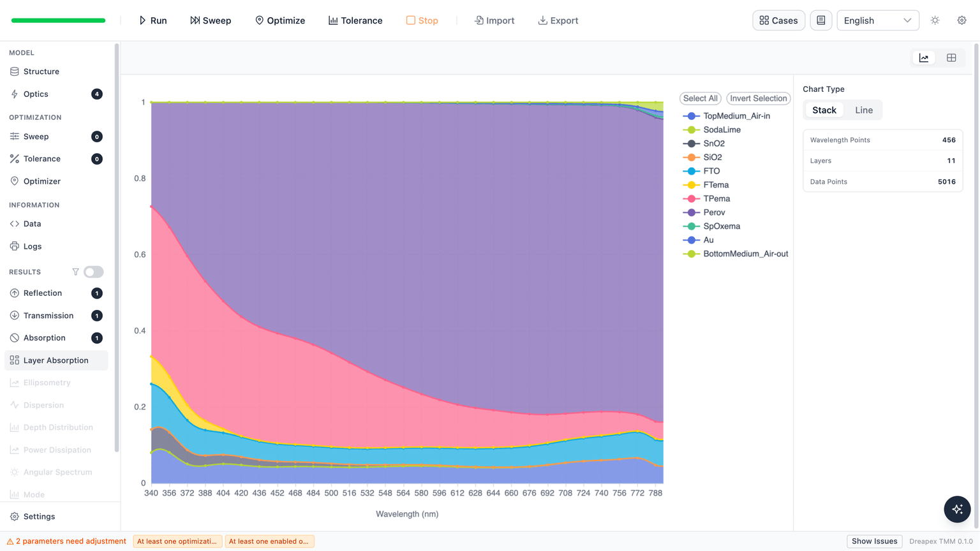Toggle the TPema legend series
Image resolution: width=980 pixels, height=551 pixels.
(x=706, y=198)
